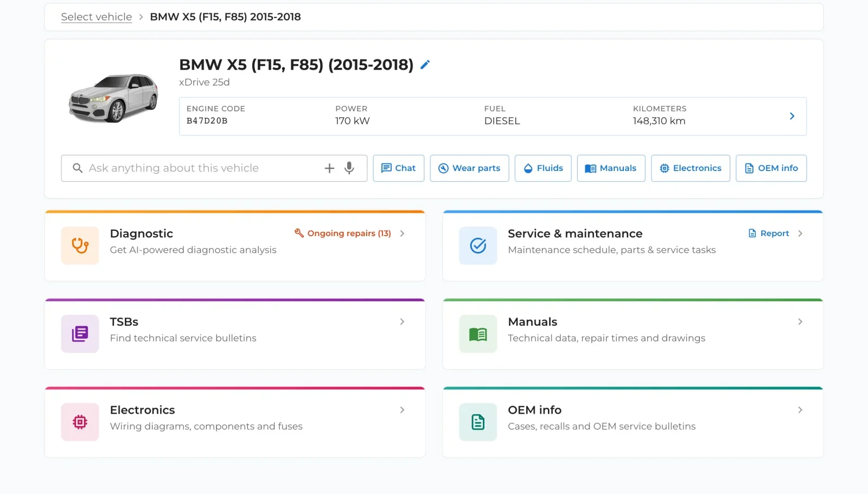Click the engine code B47D20B value
This screenshot has width=868, height=494.
pyautogui.click(x=207, y=121)
